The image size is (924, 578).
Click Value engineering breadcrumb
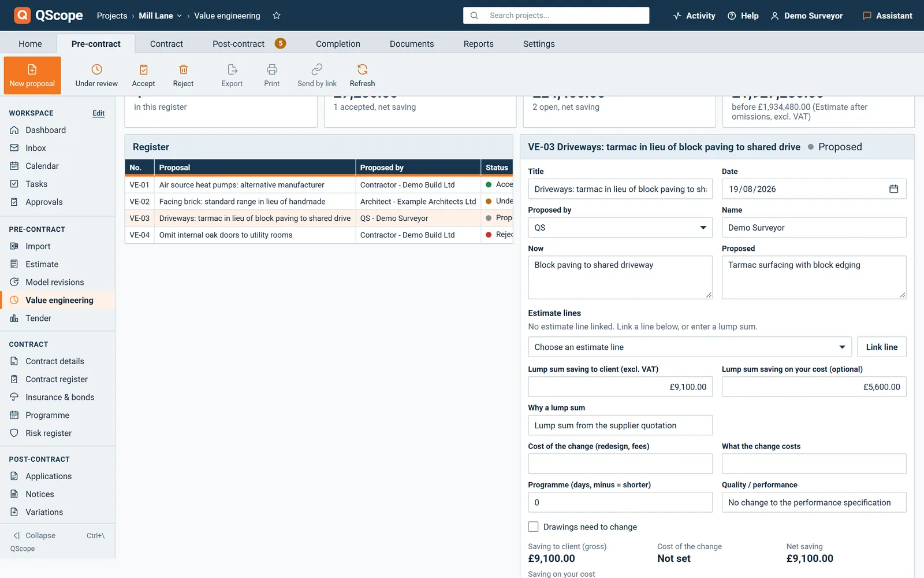pyautogui.click(x=227, y=16)
